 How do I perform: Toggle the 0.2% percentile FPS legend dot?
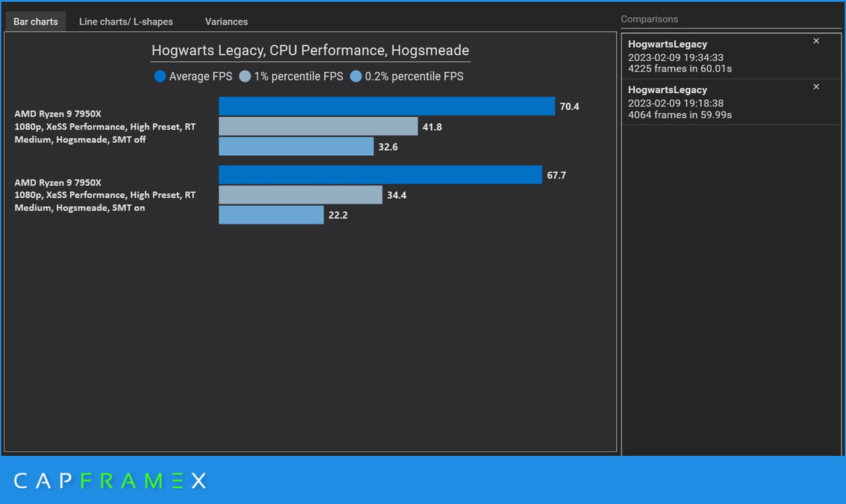click(356, 77)
